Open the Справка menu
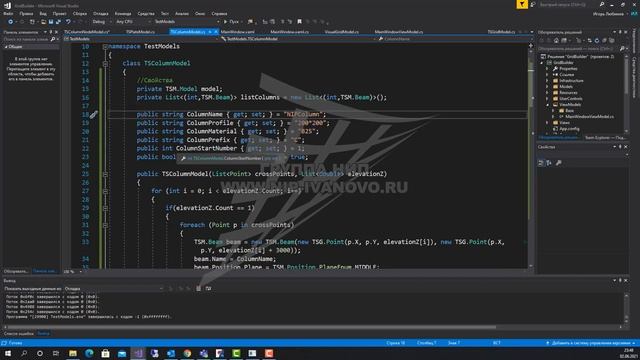This screenshot has height=360, width=640. pyautogui.click(x=220, y=13)
